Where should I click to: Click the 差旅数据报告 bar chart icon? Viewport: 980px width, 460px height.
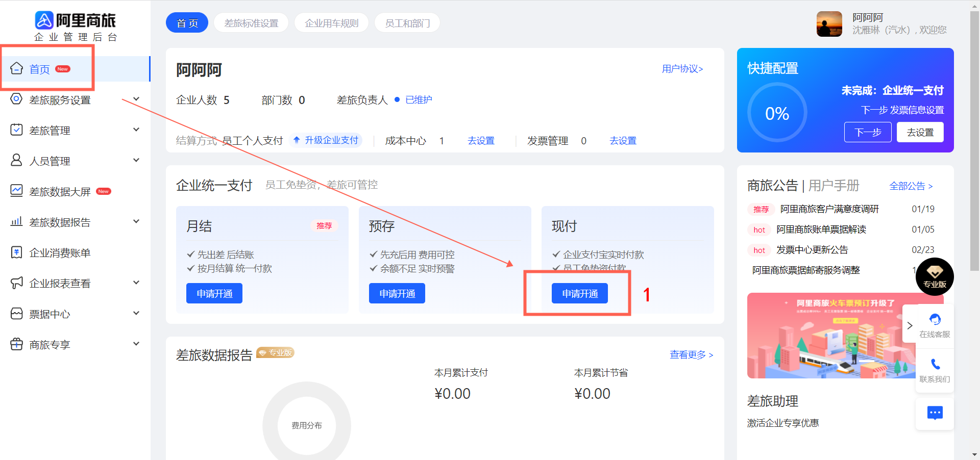[x=16, y=221]
